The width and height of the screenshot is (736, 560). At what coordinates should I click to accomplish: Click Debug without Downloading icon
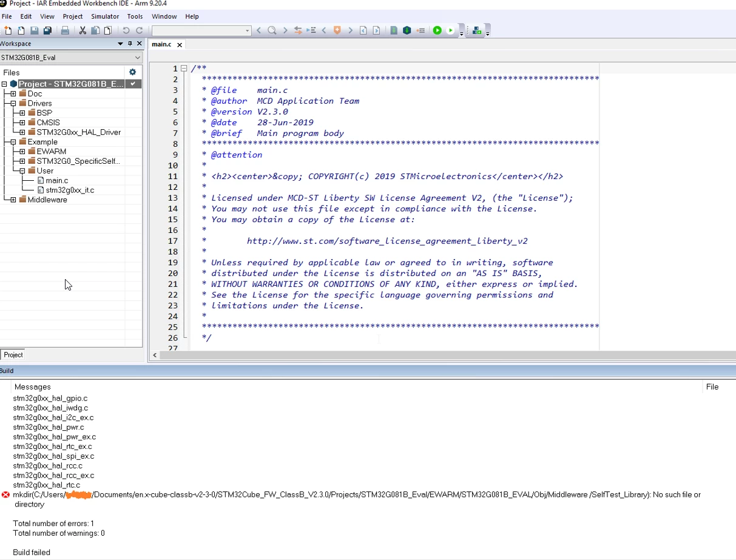450,30
